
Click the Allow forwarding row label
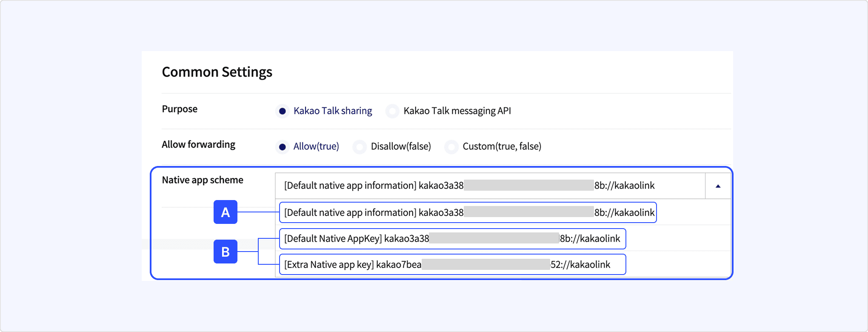(198, 145)
